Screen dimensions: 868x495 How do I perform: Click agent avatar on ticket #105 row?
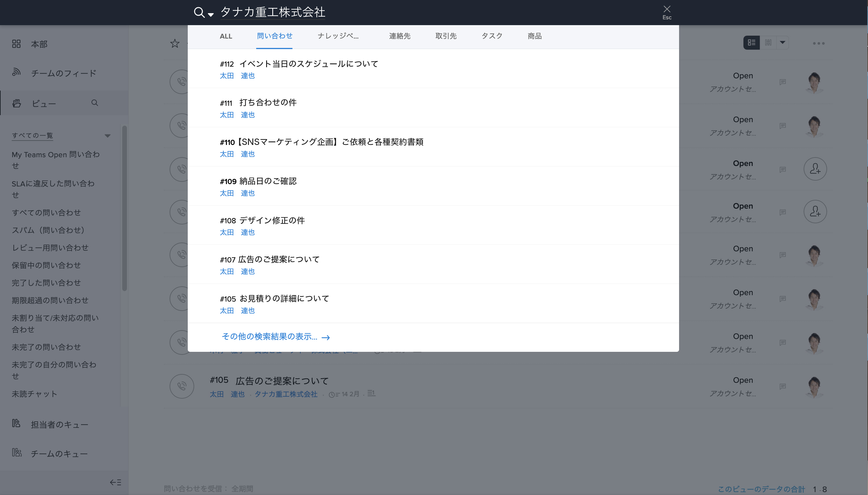[x=814, y=387]
